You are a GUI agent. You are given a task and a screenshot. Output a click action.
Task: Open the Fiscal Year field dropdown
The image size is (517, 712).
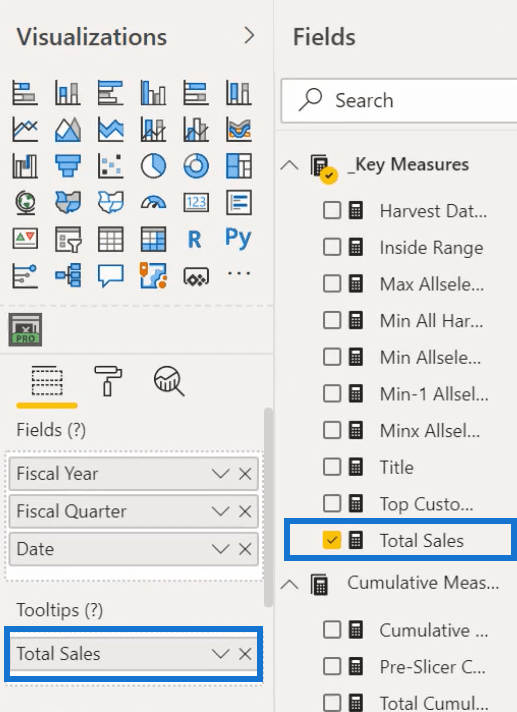220,474
